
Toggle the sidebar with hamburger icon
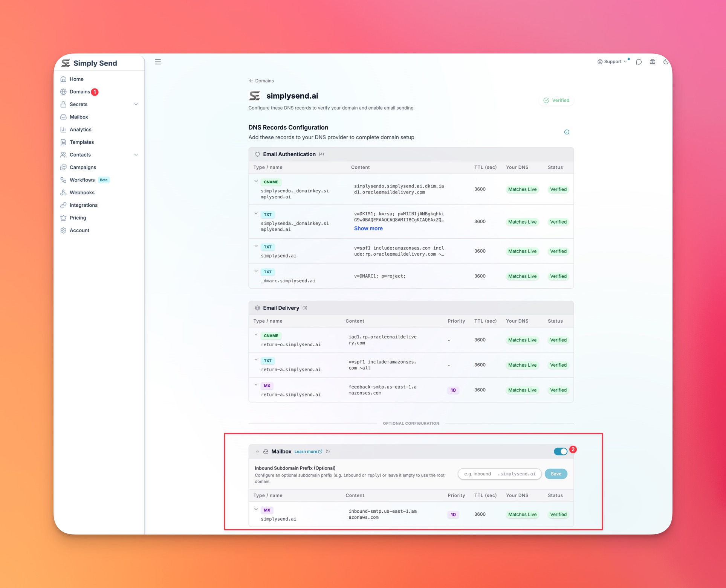tap(158, 62)
